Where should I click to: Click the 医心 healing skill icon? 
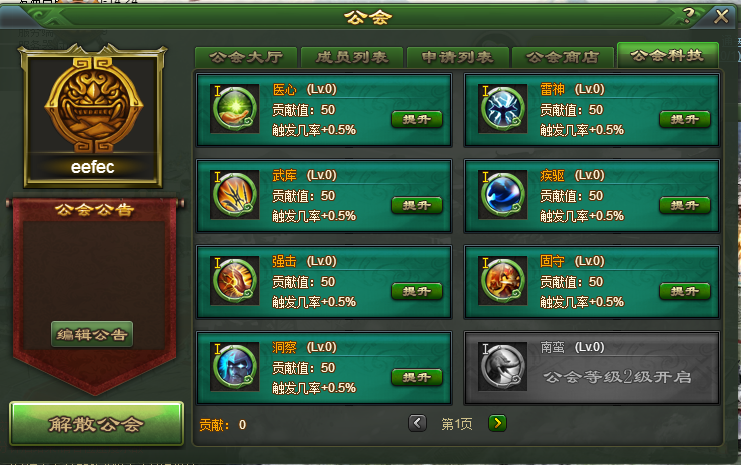pos(235,109)
